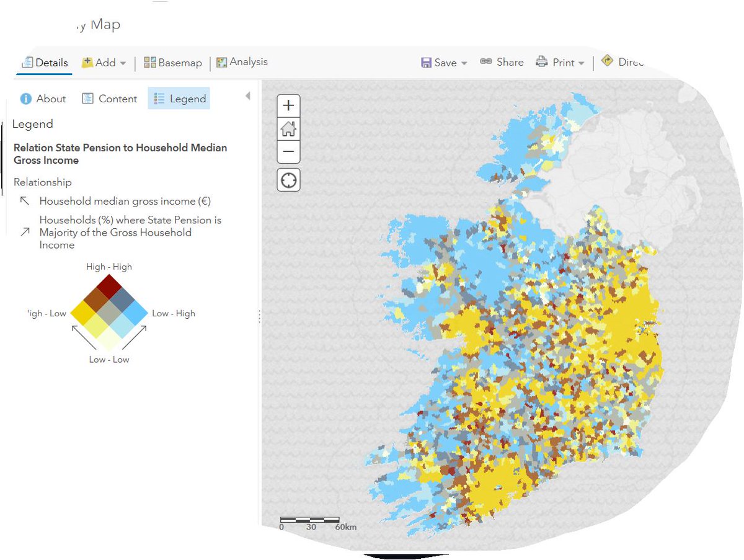
Task: Click the Share map icon
Action: click(x=485, y=61)
